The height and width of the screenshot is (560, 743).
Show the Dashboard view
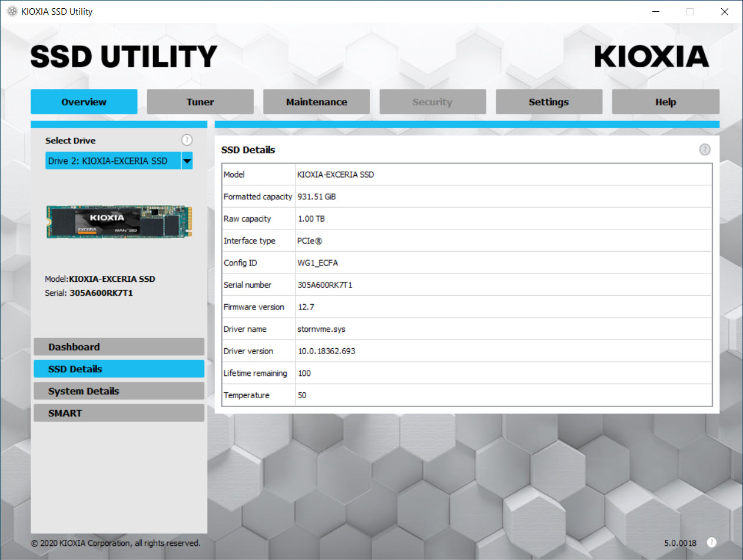(x=119, y=347)
